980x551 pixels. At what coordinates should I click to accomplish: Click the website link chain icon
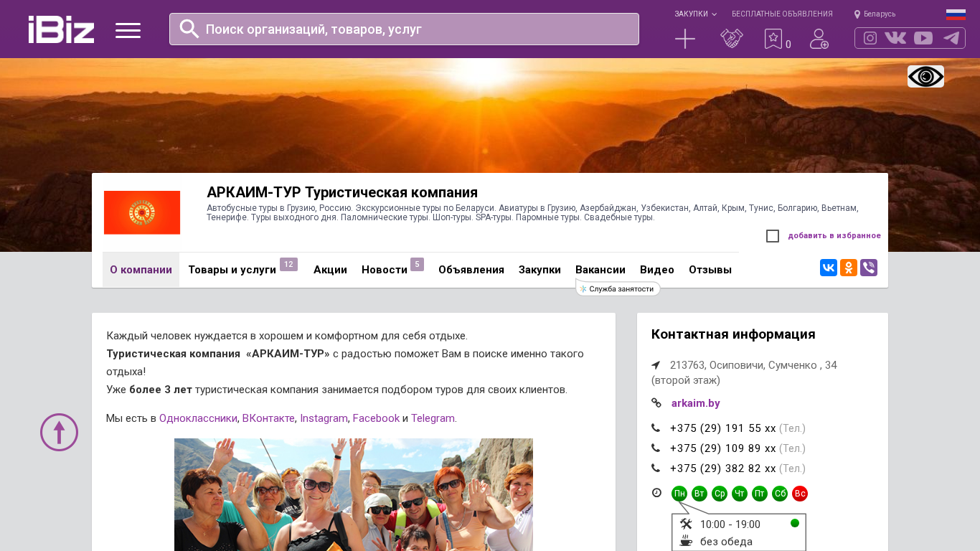click(656, 403)
